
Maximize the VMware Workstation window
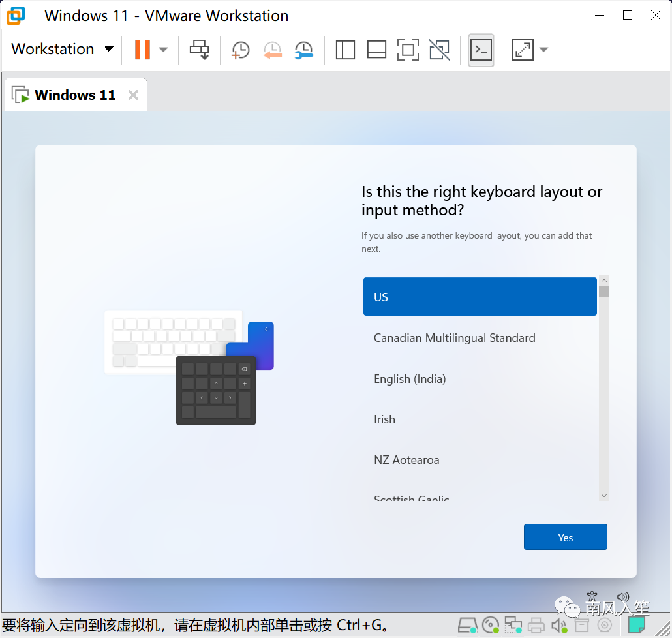pyautogui.click(x=628, y=16)
